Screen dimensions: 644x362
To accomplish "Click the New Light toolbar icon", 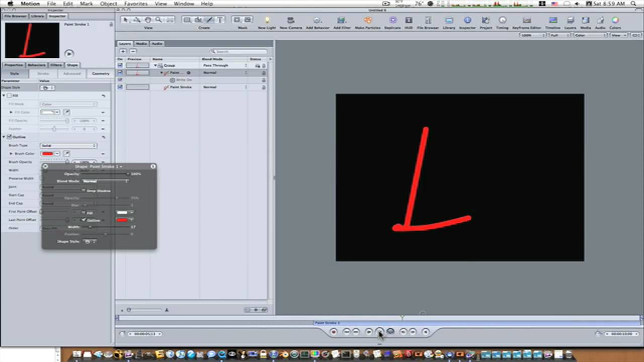I will [x=267, y=21].
